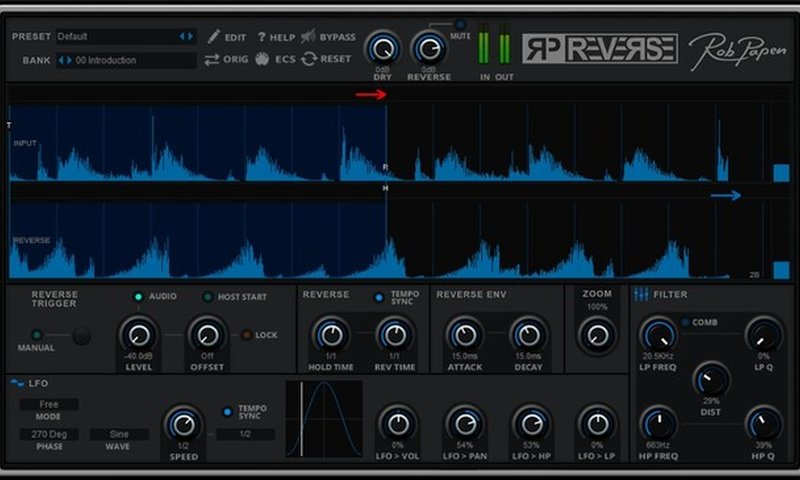Image resolution: width=800 pixels, height=480 pixels.
Task: Click the Zoom knob
Action: click(597, 335)
